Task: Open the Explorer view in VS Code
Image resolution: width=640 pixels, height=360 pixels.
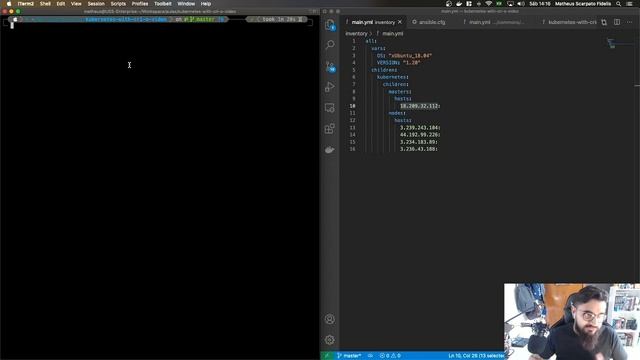Action: (x=330, y=24)
